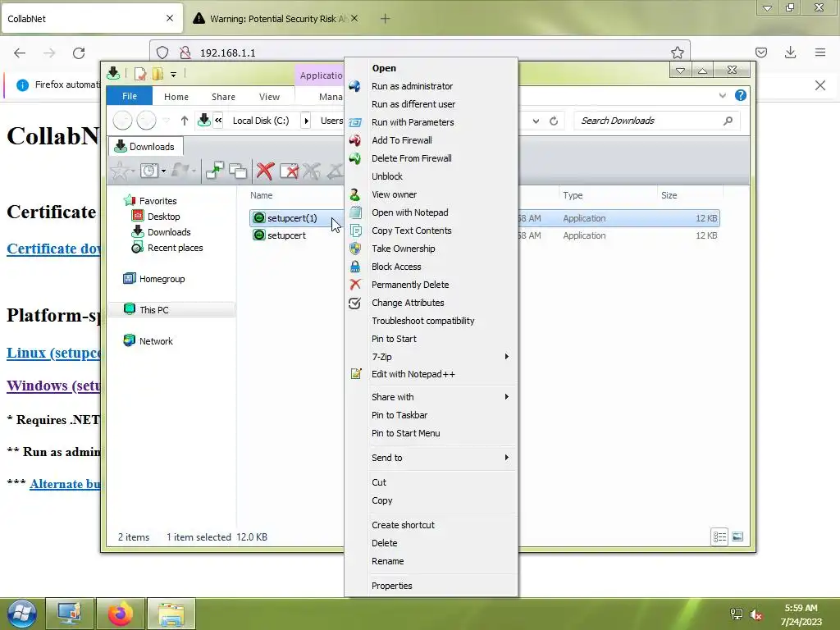Expand the Send to submenu
This screenshot has width=840, height=630.
506,458
